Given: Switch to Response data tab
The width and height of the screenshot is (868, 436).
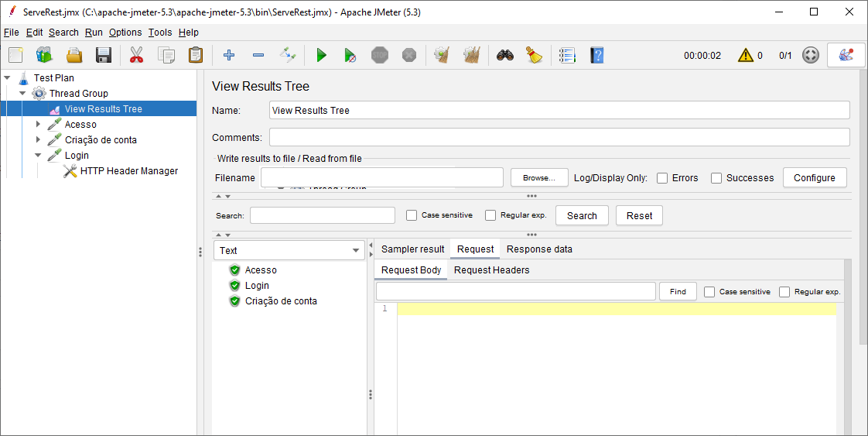Looking at the screenshot, I should coord(539,249).
